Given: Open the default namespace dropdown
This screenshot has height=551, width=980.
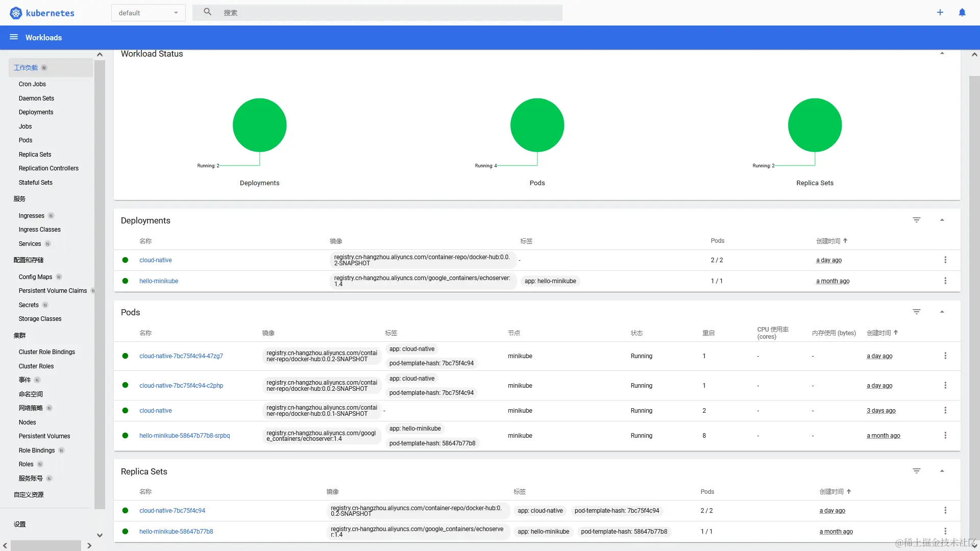Looking at the screenshot, I should pos(149,13).
